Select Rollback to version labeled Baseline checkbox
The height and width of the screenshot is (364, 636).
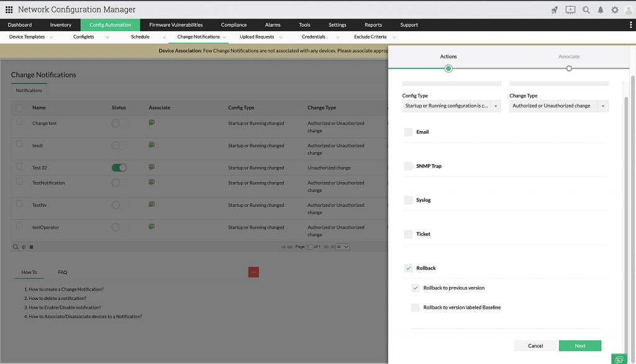(x=415, y=307)
